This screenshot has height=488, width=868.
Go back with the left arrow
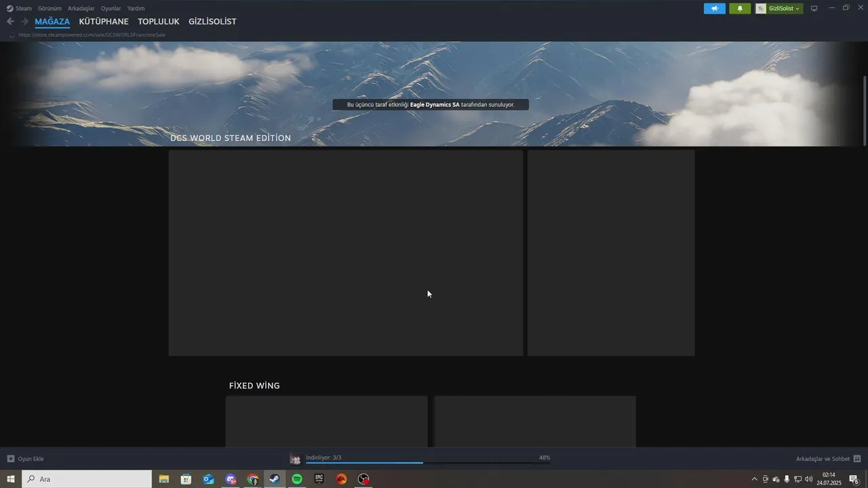coord(10,22)
